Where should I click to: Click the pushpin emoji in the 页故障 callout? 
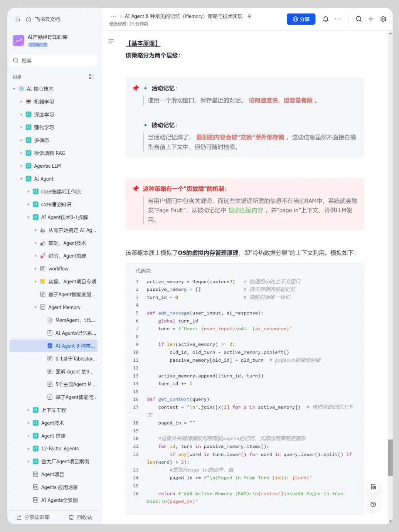[136, 189]
